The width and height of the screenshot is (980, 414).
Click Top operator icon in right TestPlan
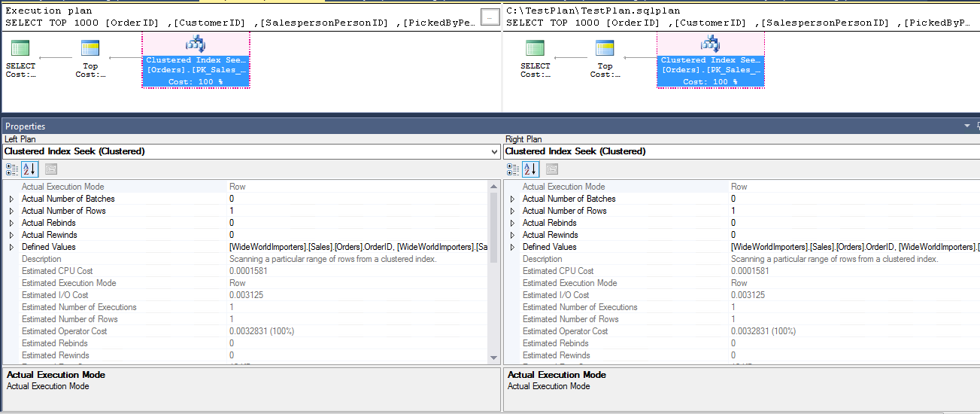tap(605, 49)
